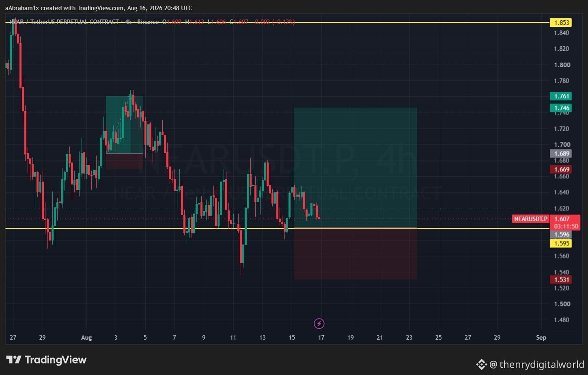Click date 19 on the time axis
The image size is (588, 375).
point(351,338)
